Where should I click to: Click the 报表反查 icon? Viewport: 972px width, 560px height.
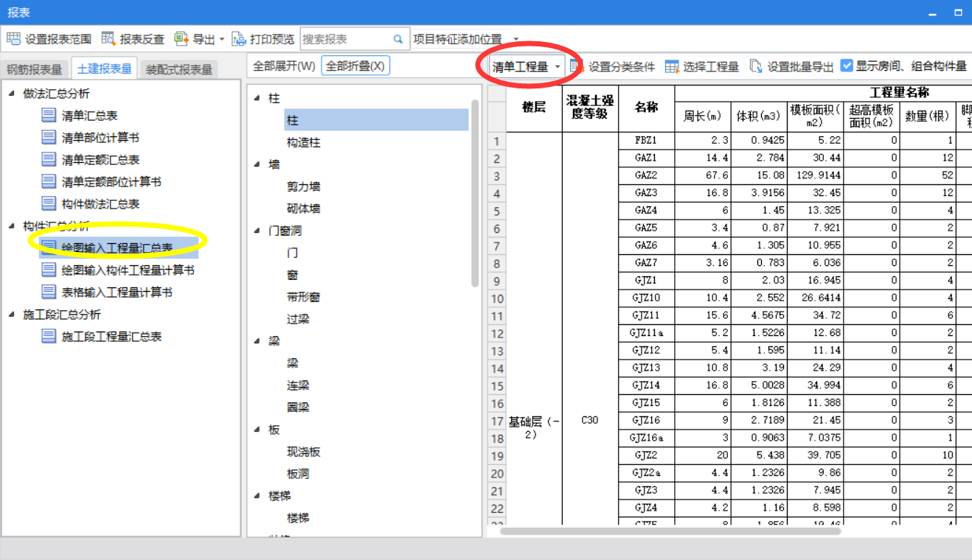109,39
